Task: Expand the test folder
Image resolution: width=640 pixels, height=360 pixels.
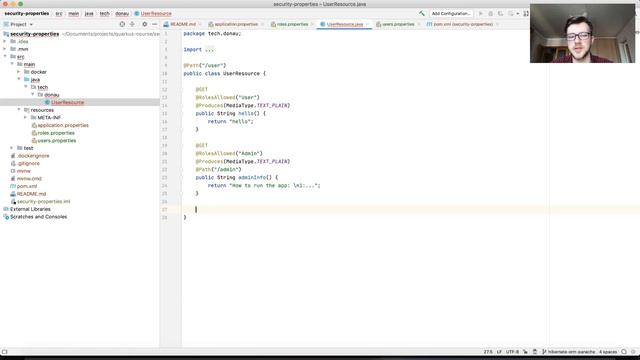Action: point(12,148)
